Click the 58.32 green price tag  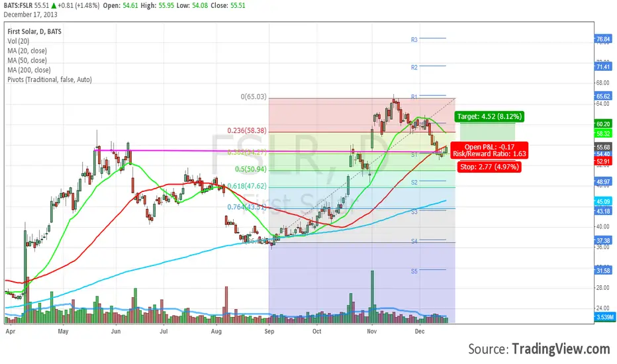603,134
